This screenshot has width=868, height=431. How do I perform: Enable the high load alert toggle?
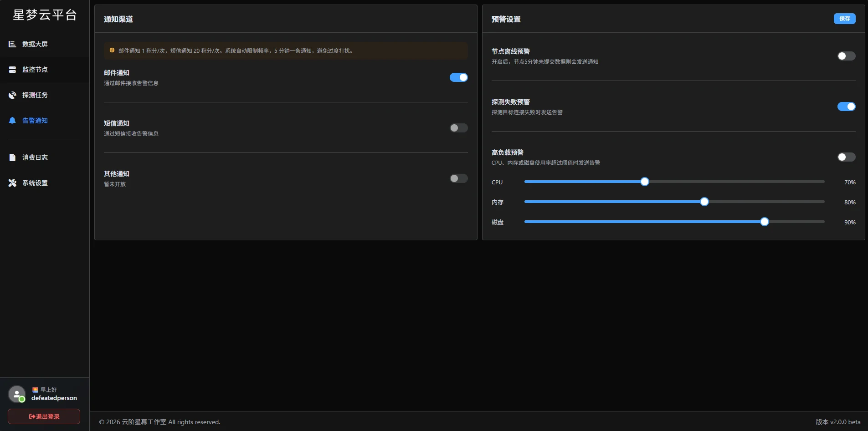pos(846,157)
